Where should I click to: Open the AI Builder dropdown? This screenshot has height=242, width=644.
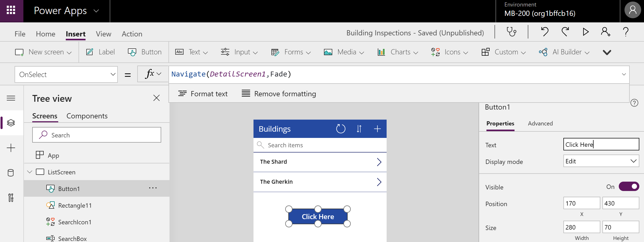coord(564,52)
